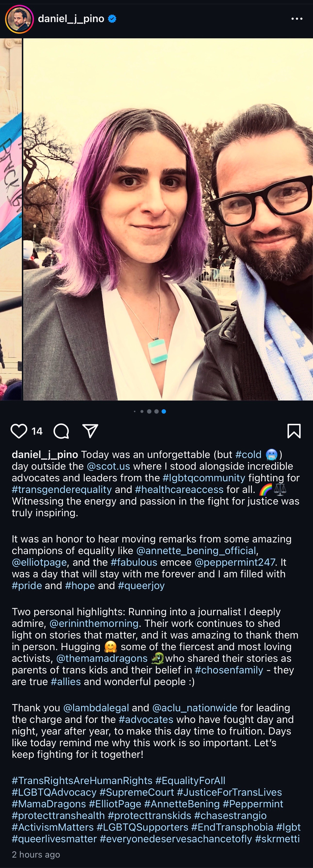The height and width of the screenshot is (868, 313).
Task: Open the #chasestrangio hashtag
Action: point(231,815)
